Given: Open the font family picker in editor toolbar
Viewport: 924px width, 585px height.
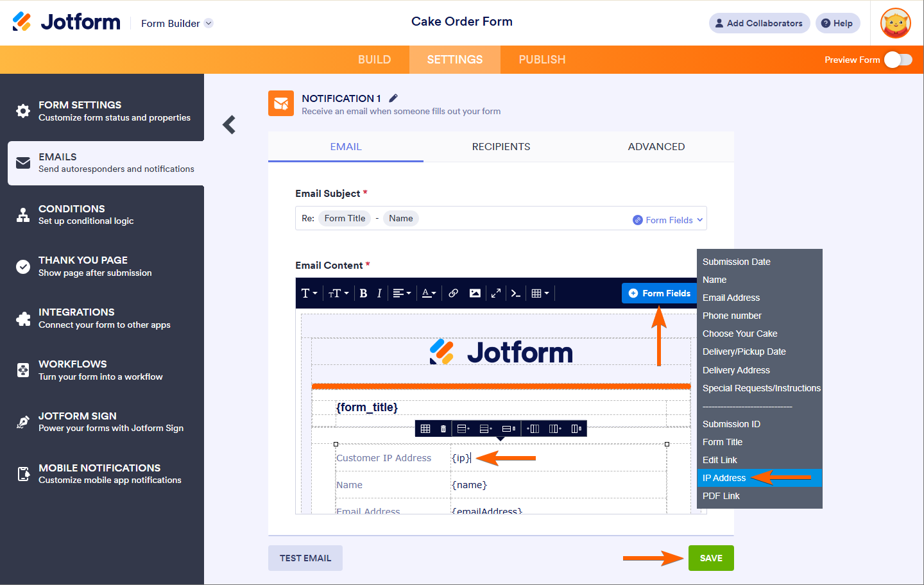Looking at the screenshot, I should tap(309, 293).
